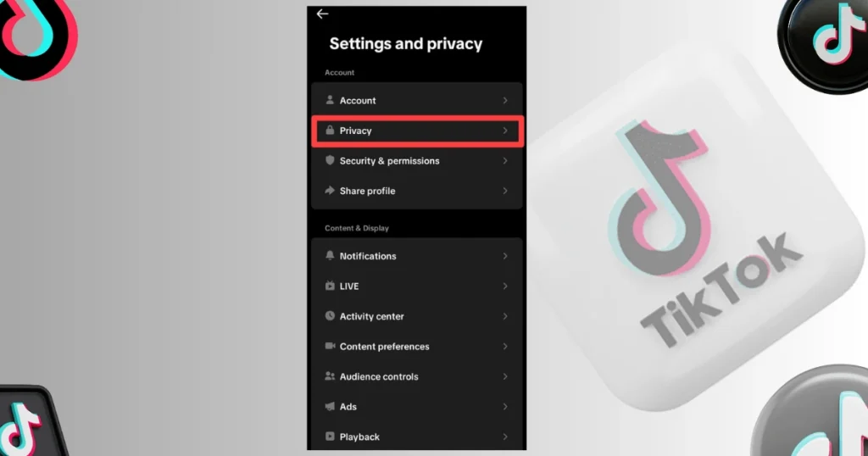Viewport: 868px width, 456px height.
Task: Click the Share profile arrow icon
Action: coord(330,191)
